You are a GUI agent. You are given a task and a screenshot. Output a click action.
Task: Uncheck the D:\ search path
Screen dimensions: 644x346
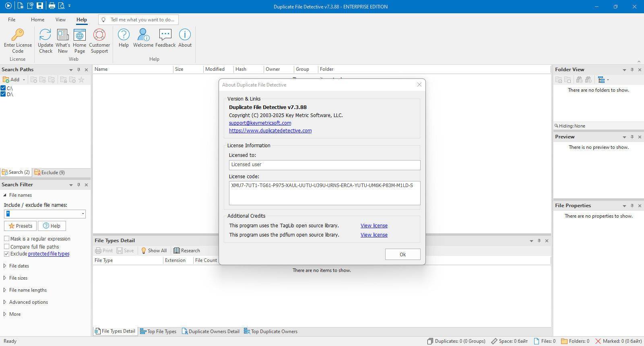(x=3, y=94)
